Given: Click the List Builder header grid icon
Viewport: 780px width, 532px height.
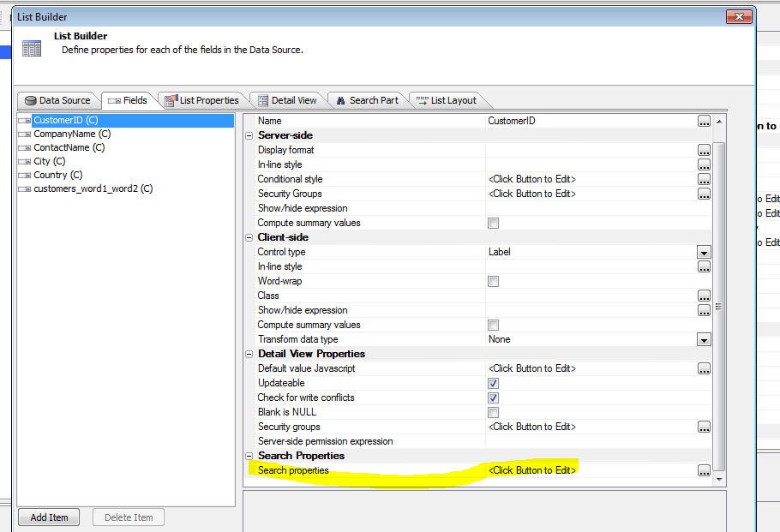Looking at the screenshot, I should 32,49.
